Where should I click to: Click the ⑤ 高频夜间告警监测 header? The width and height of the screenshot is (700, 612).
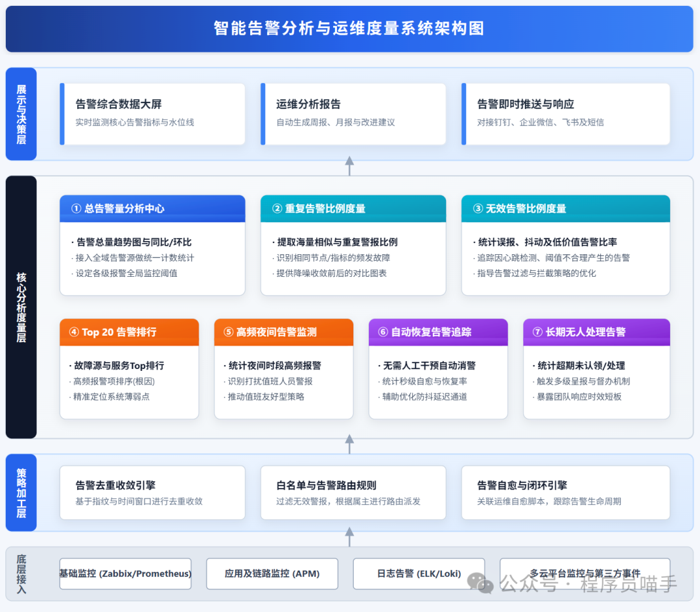[x=283, y=332]
